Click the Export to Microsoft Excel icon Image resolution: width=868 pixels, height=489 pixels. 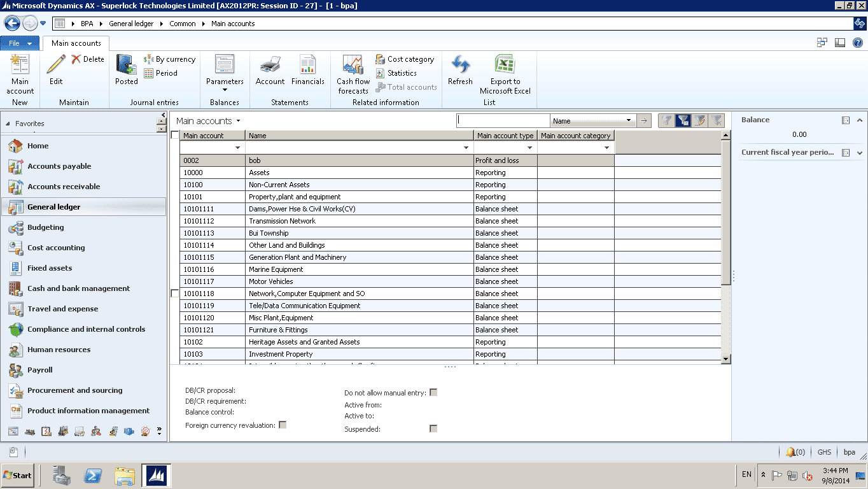click(505, 65)
